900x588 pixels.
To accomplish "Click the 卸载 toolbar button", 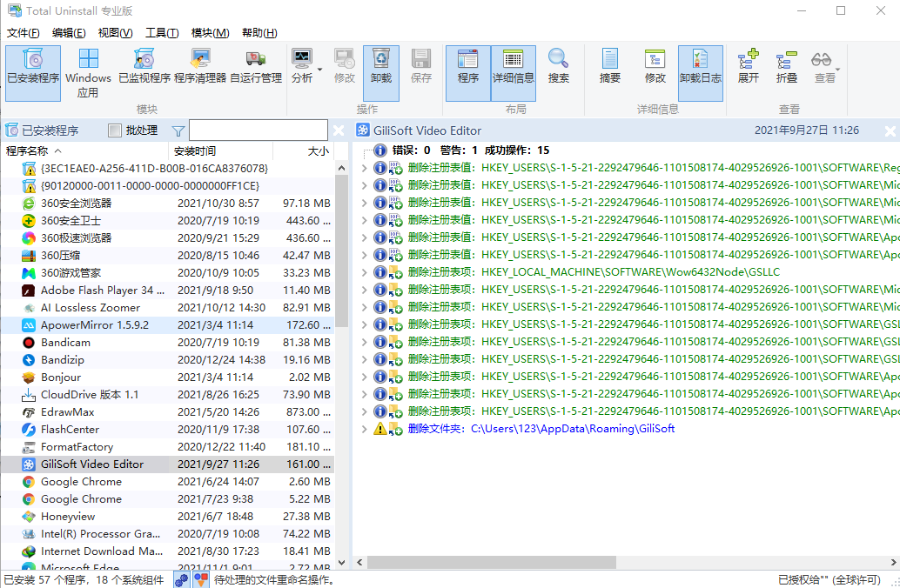I will point(380,73).
